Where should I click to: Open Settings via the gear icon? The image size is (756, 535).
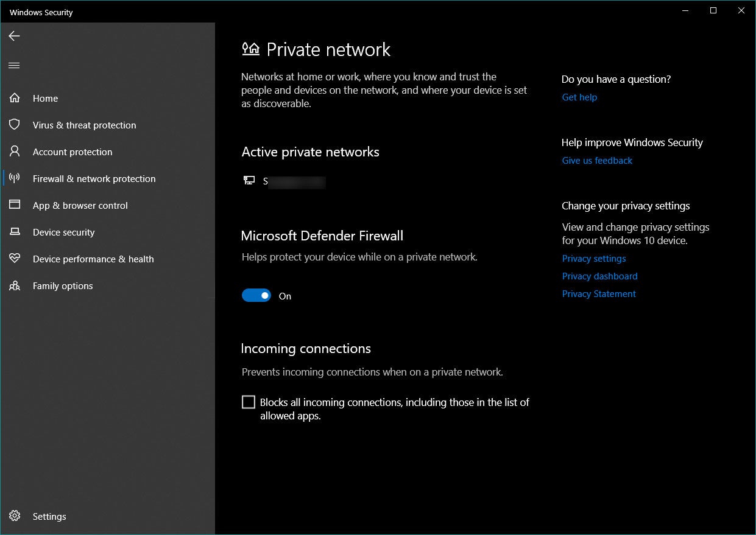point(15,516)
